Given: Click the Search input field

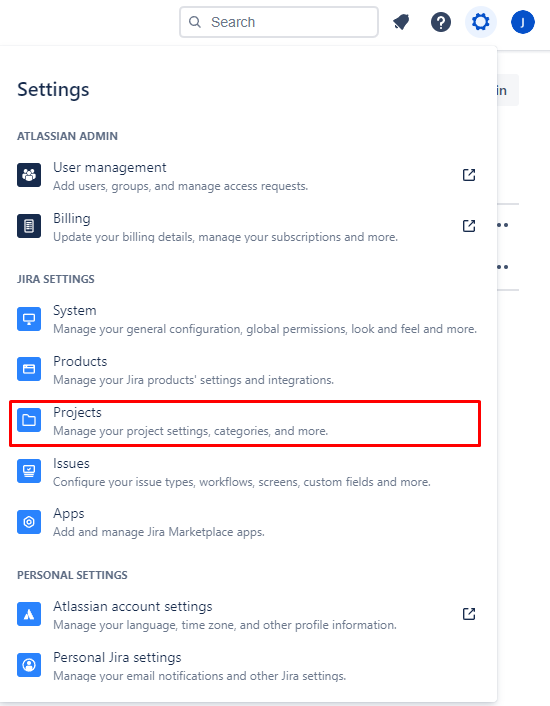Looking at the screenshot, I should click(279, 22).
